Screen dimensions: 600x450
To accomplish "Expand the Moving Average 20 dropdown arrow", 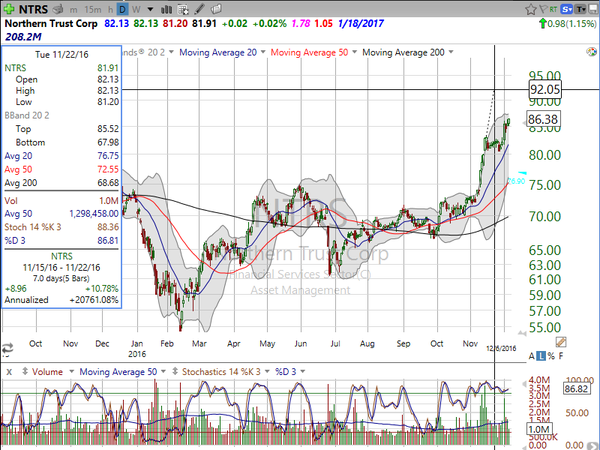I will tap(263, 52).
